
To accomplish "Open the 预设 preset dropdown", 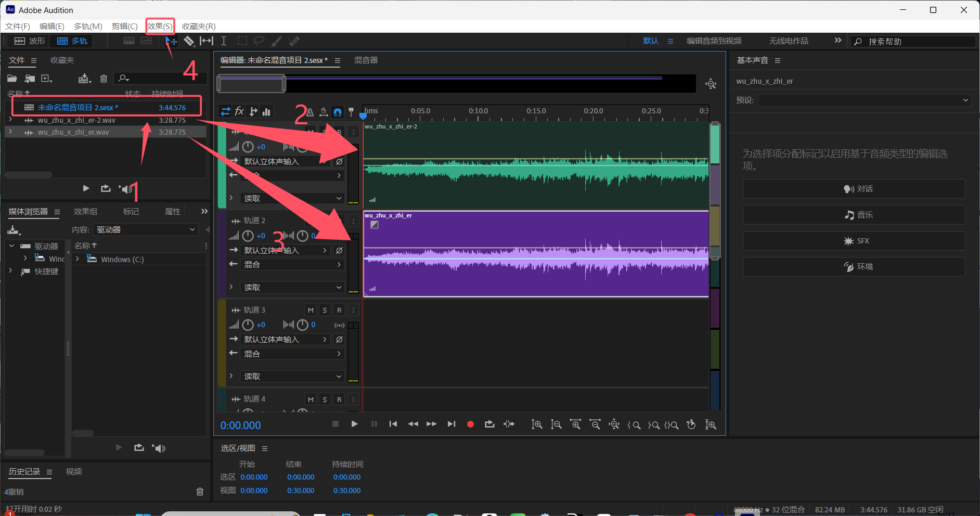I will click(x=865, y=100).
